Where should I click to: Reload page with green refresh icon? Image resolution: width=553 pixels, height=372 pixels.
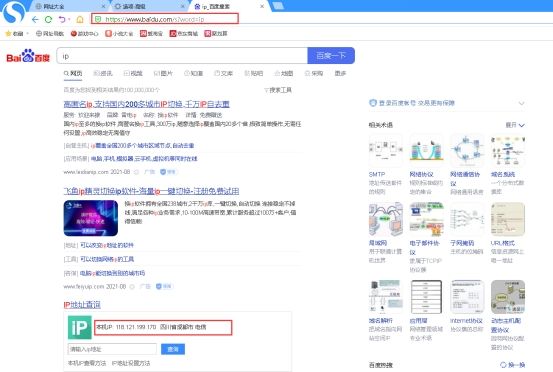[x=48, y=19]
